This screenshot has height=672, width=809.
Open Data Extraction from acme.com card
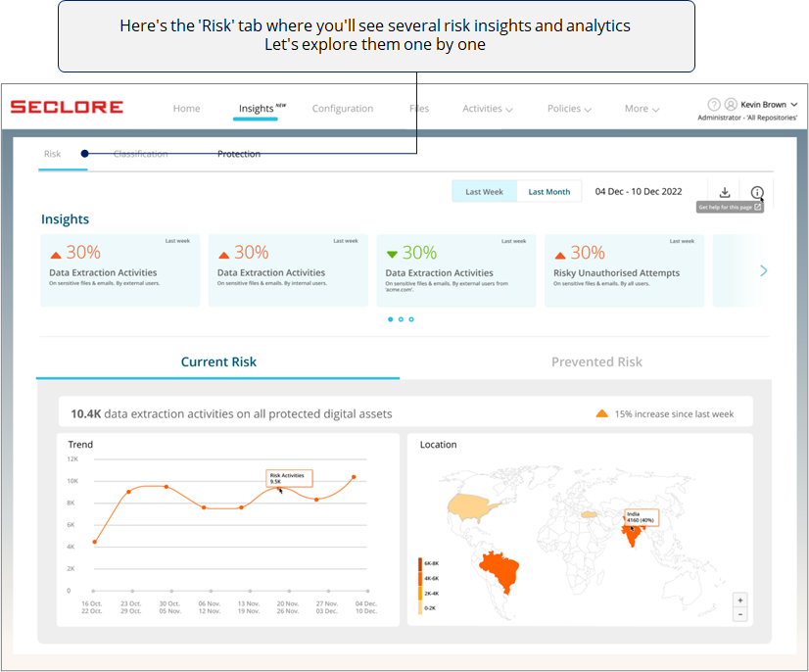pyautogui.click(x=456, y=270)
